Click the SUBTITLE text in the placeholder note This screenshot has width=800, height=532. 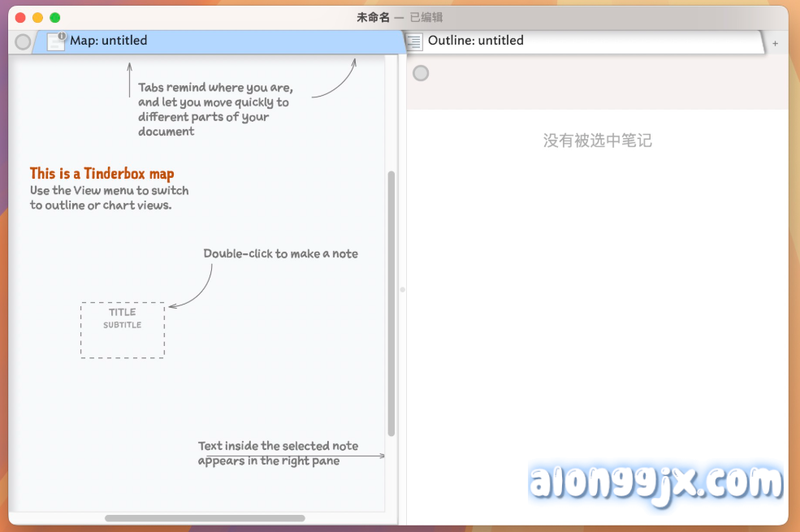point(123,325)
